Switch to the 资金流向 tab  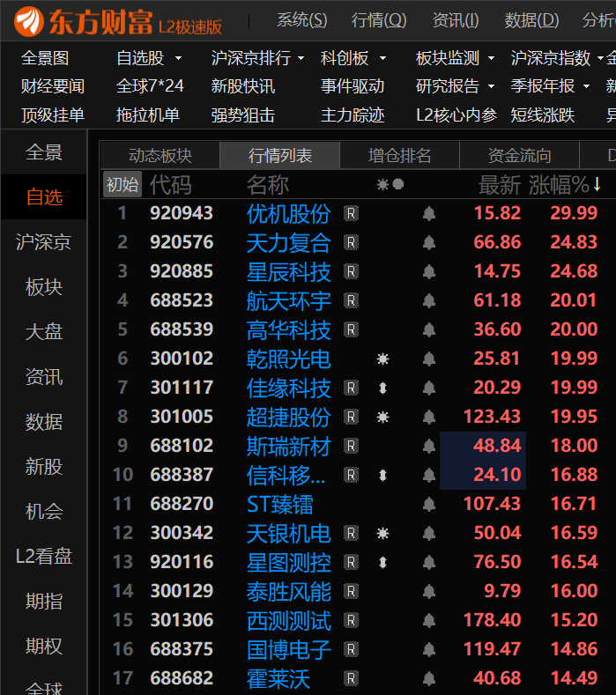[519, 156]
